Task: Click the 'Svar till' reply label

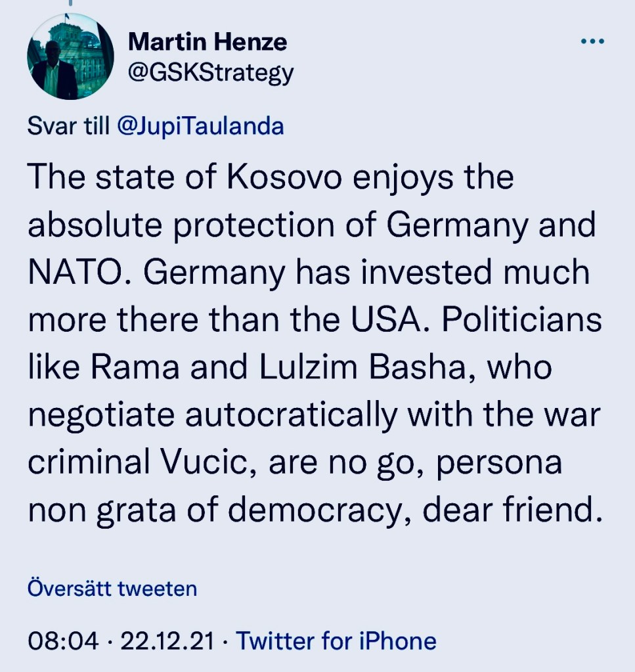Action: [68, 125]
